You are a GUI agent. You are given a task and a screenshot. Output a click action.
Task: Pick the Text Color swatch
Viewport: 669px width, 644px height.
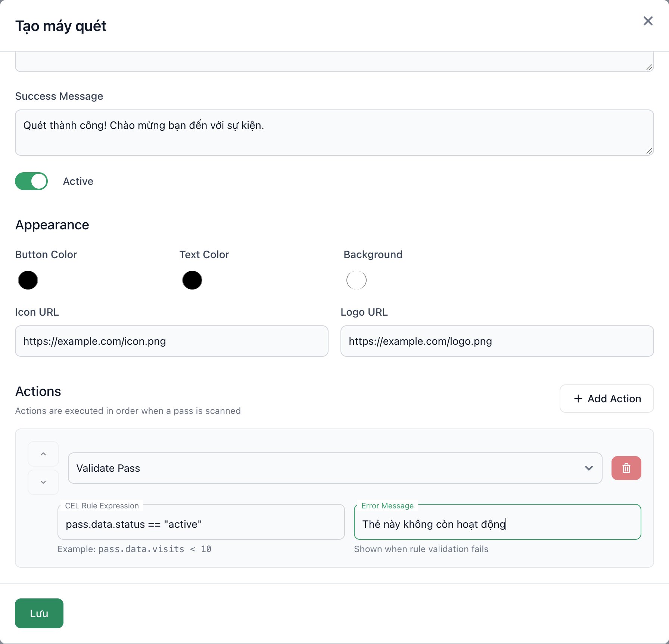coord(192,280)
